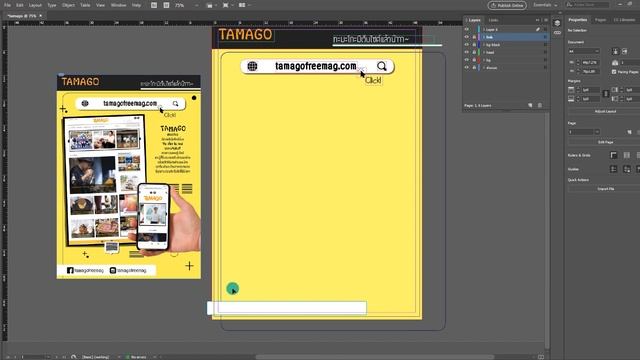Expand the bottom layer in the Layers panel
Viewport: 640px width, 360px height.
click(x=484, y=67)
